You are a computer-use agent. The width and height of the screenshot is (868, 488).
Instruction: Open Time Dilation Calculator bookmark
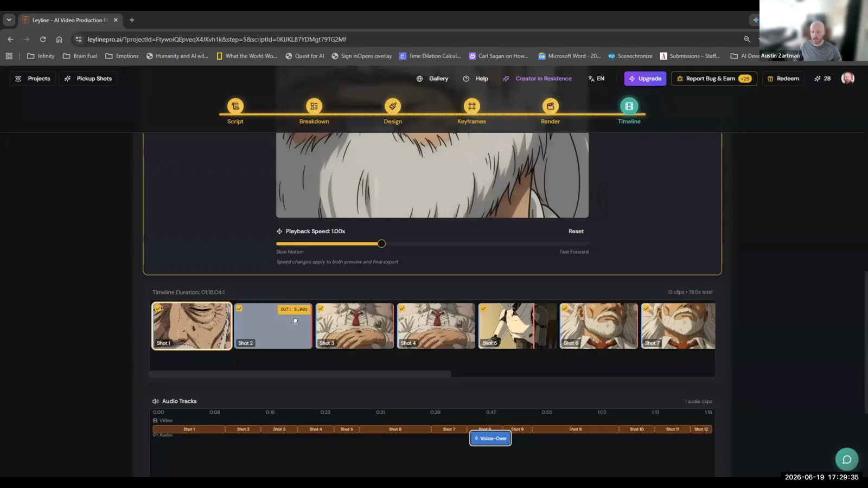point(430,56)
